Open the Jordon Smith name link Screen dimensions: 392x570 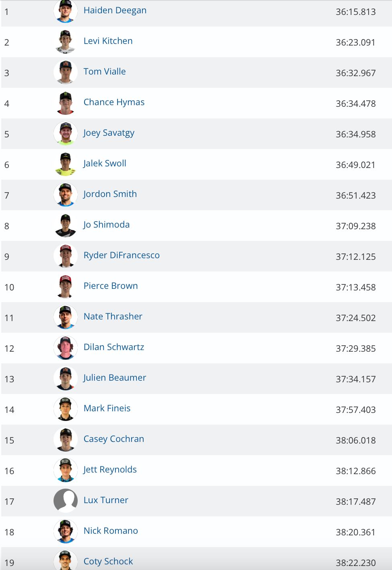point(110,194)
